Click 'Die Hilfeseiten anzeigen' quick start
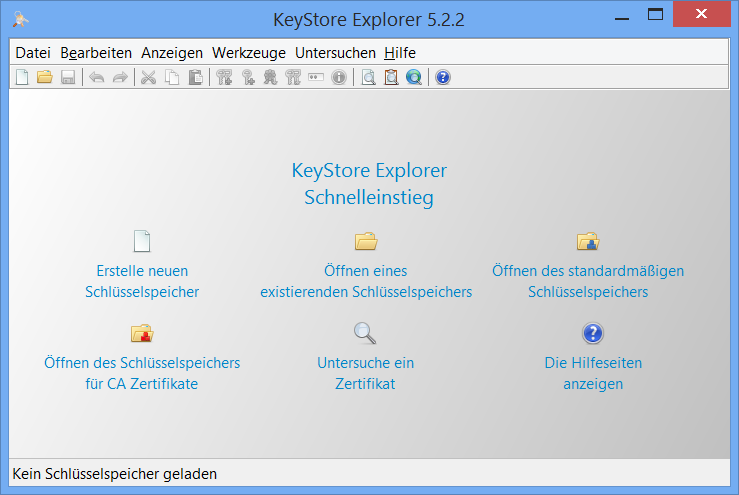 (593, 372)
